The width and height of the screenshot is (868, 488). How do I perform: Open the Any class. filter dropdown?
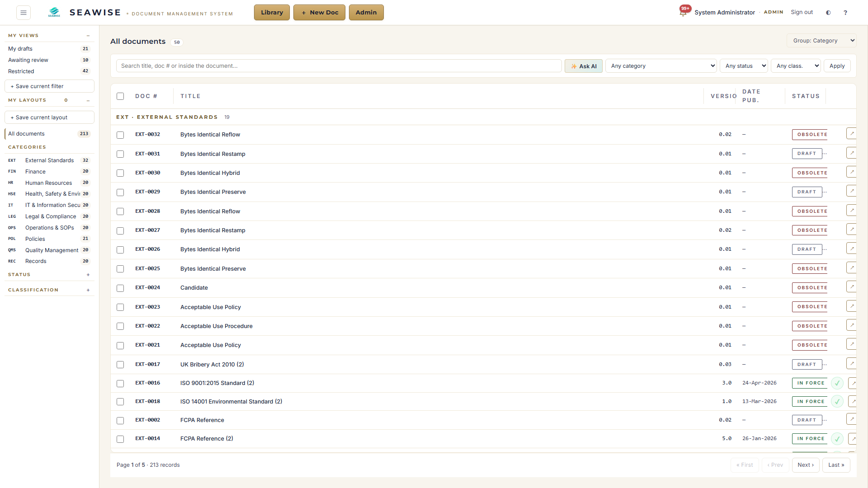coord(796,66)
